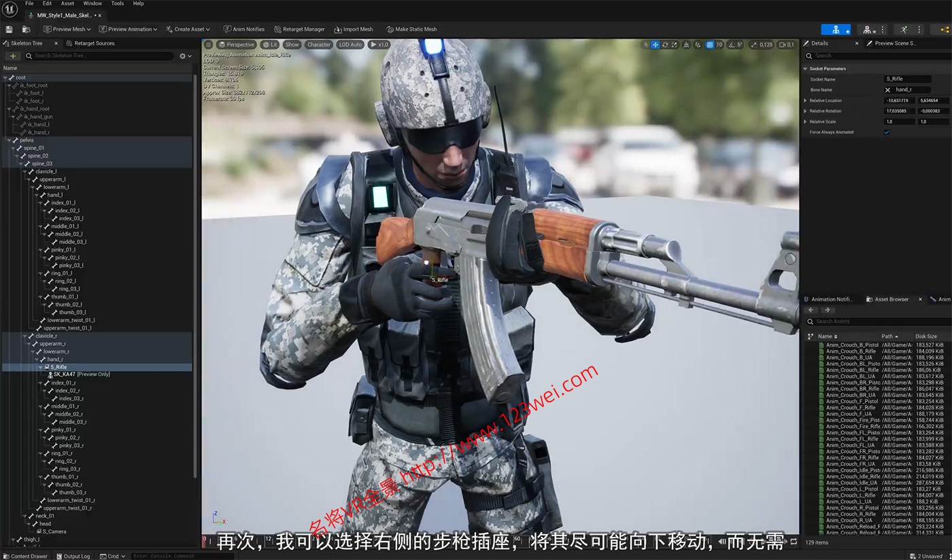Viewport: 952px width, 560px height.
Task: Toggle rotation snap angle icon
Action: (730, 45)
